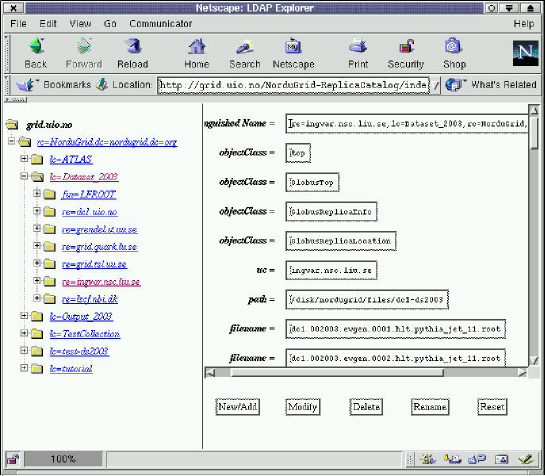545x476 pixels.
Task: Open Security info icon
Action: [x=406, y=46]
